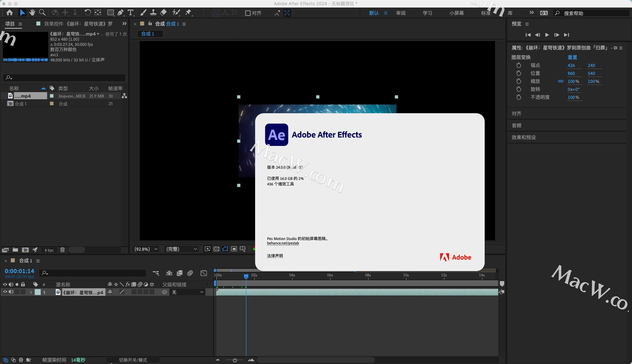Show more workspaces with double chevron
Screen dimensions: 632x364
pos(532,13)
